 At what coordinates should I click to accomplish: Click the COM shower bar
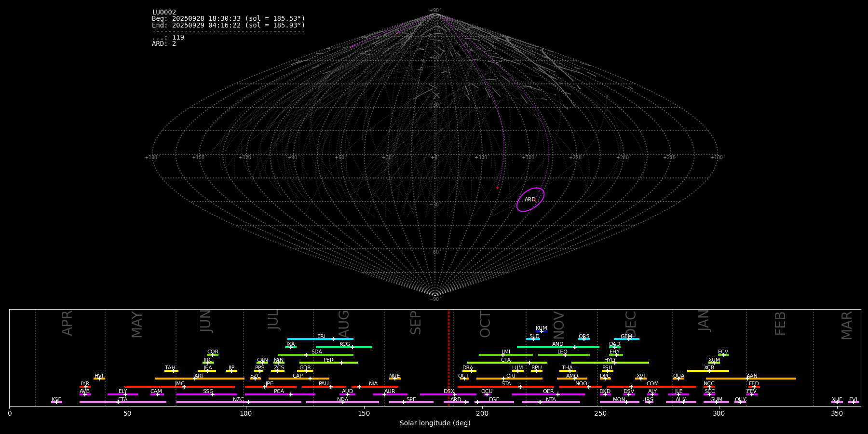coord(652,387)
